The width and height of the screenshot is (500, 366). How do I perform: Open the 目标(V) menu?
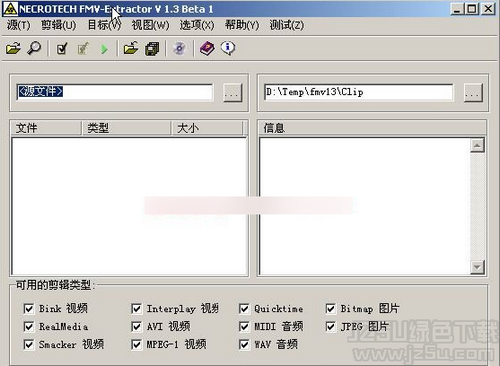coord(104,25)
